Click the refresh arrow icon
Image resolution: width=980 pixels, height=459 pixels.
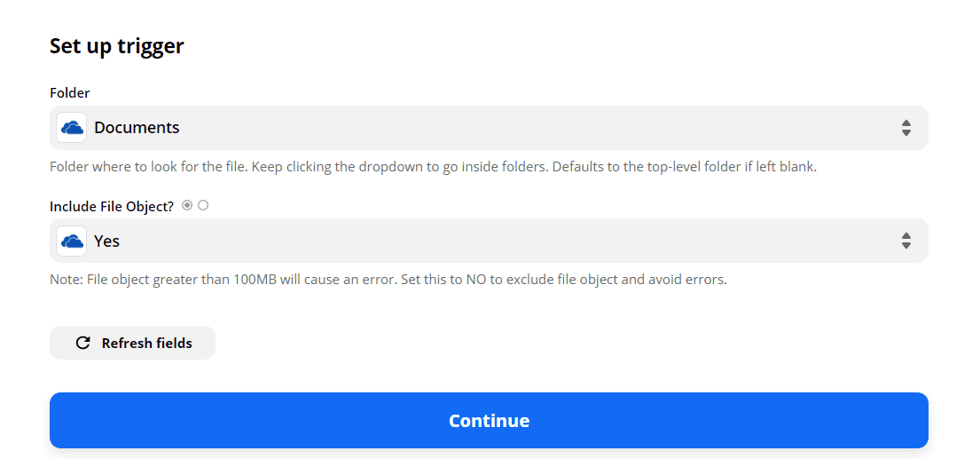pos(82,343)
